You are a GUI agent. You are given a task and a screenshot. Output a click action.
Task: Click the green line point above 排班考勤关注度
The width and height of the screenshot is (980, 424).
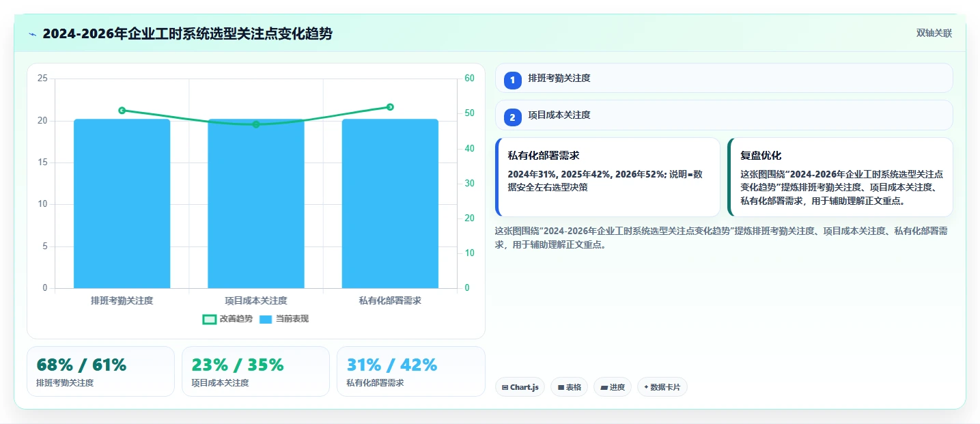(x=122, y=110)
